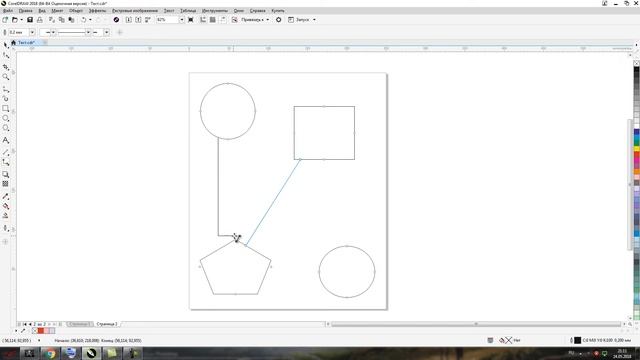Select the Parallel Dimension tool
This screenshot has height=360, width=640.
(x=6, y=152)
